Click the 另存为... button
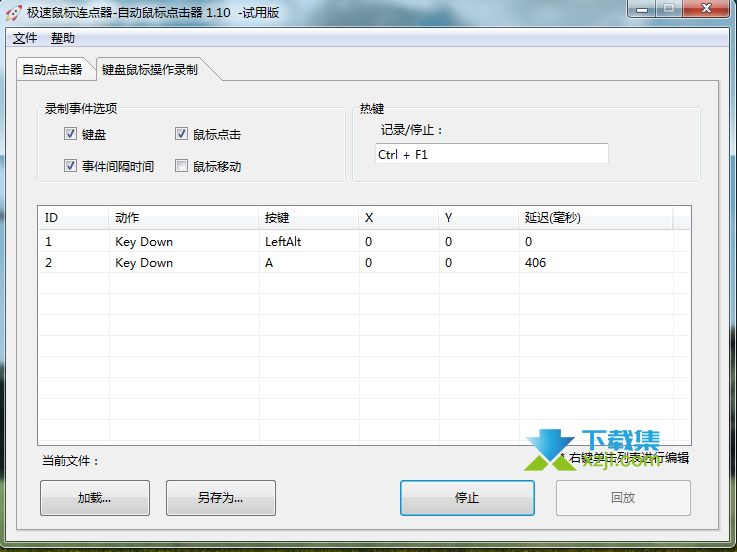 [x=221, y=498]
